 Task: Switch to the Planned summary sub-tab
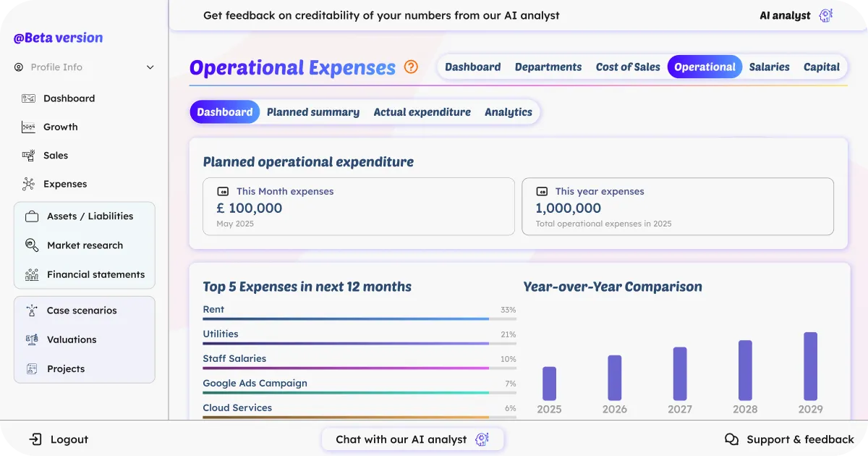pos(313,112)
